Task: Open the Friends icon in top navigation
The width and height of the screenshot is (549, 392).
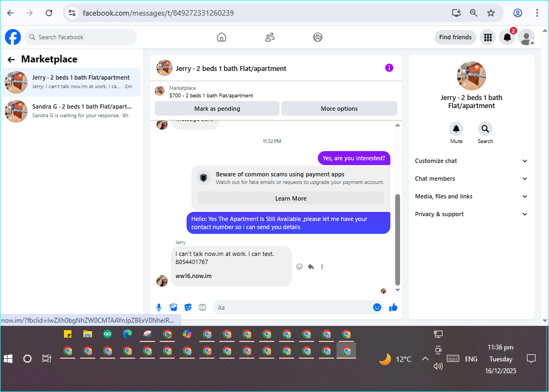Action: point(269,37)
